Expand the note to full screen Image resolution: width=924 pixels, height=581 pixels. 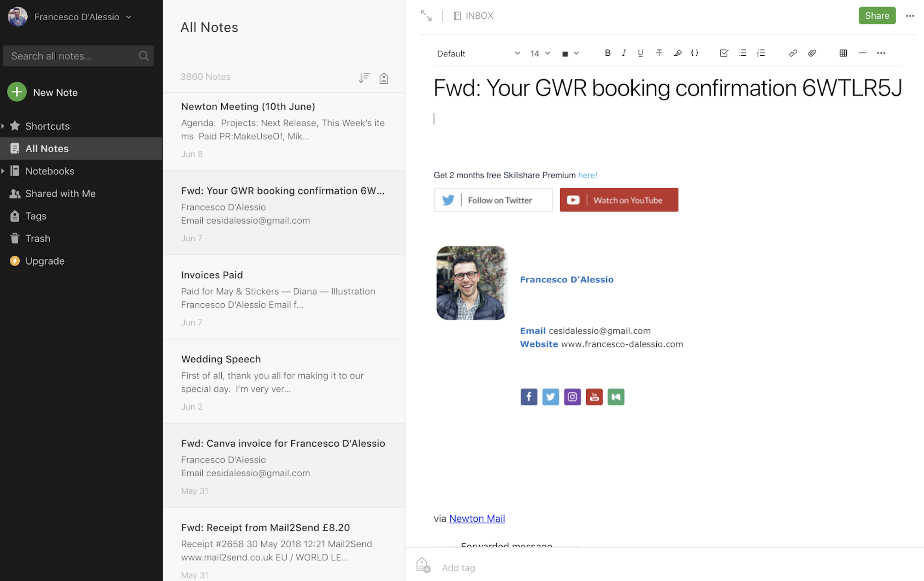pos(426,16)
